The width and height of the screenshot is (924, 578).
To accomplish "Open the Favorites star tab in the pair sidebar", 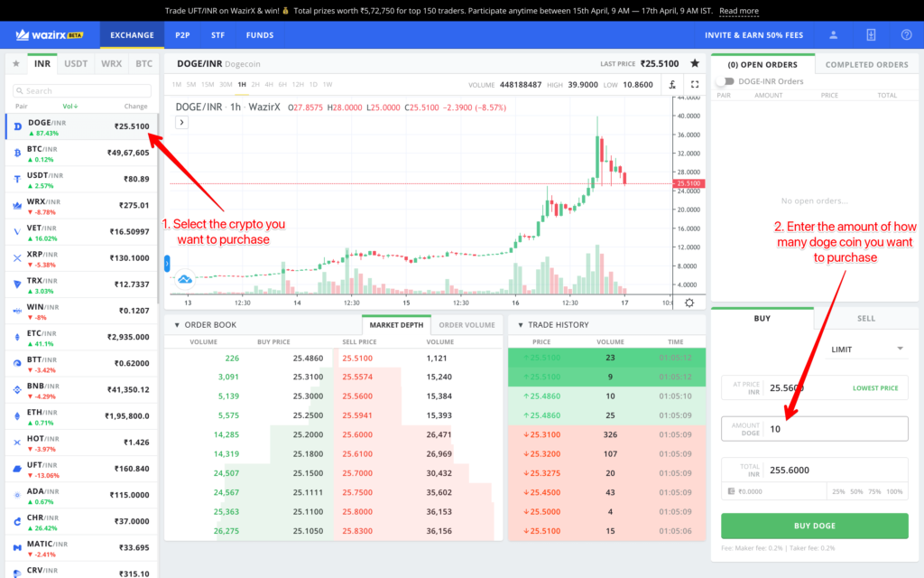I will (15, 63).
